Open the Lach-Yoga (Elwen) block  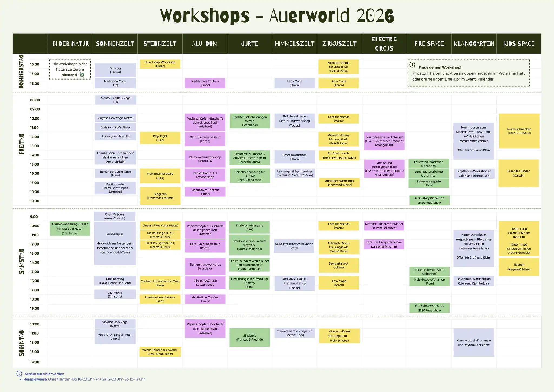(x=295, y=83)
